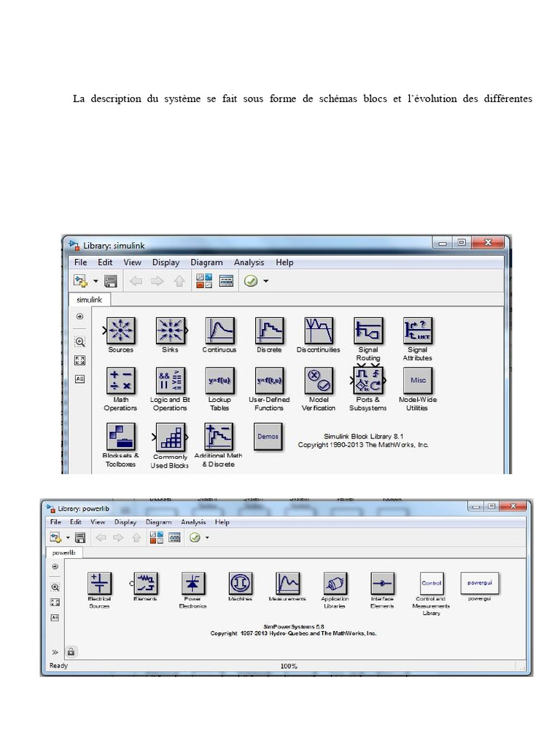560x747 pixels.
Task: Open the Demos block
Action: coord(268,436)
